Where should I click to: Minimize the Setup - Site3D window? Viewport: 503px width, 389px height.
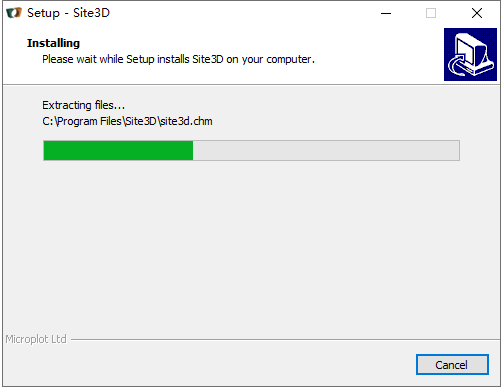point(386,13)
